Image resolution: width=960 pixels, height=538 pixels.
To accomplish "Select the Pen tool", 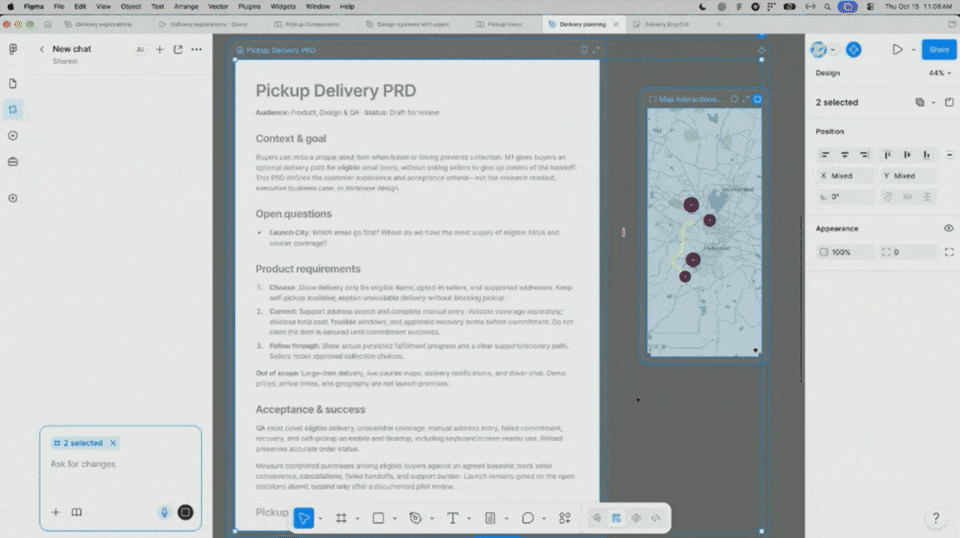I will 416,518.
